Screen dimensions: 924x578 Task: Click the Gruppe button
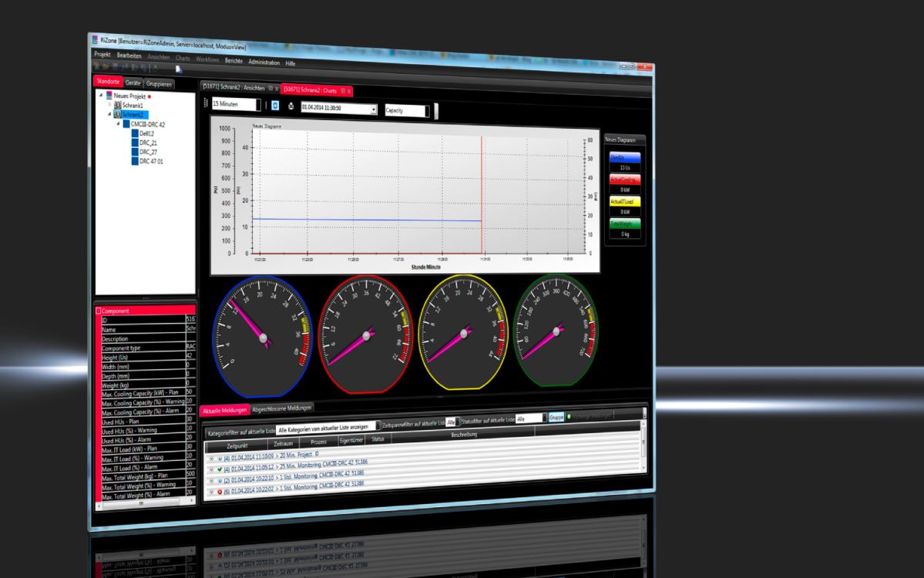point(556,417)
